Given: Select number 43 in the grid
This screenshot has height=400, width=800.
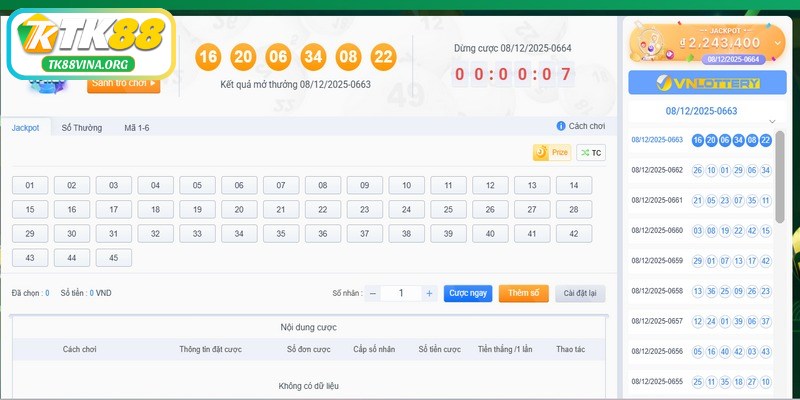Looking at the screenshot, I should coord(30,258).
